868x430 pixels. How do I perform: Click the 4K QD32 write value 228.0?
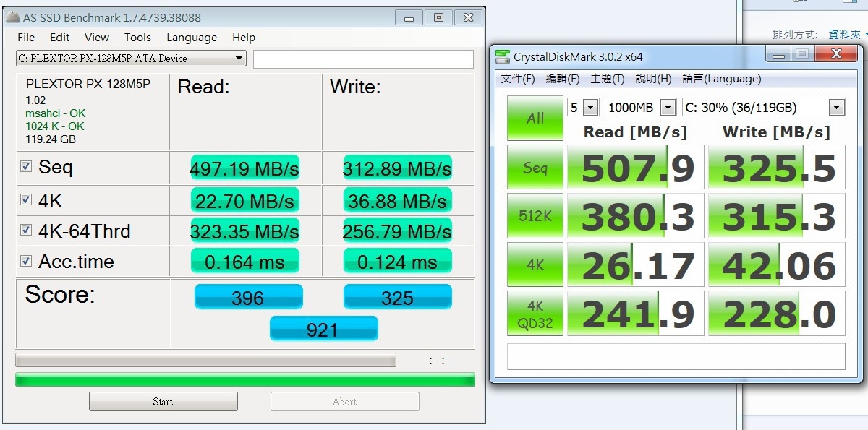(777, 314)
